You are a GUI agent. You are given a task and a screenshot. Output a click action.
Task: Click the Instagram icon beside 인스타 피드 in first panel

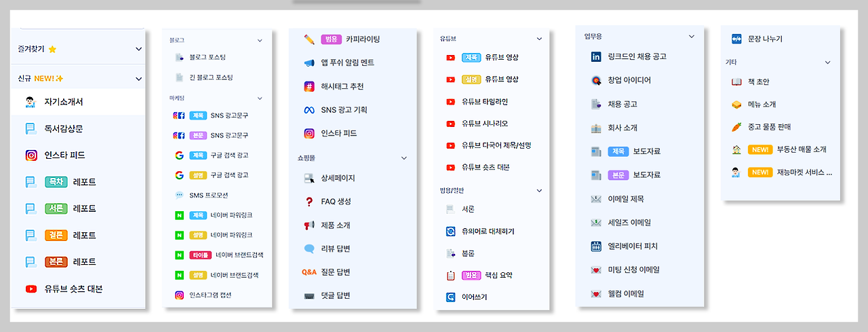[31, 155]
